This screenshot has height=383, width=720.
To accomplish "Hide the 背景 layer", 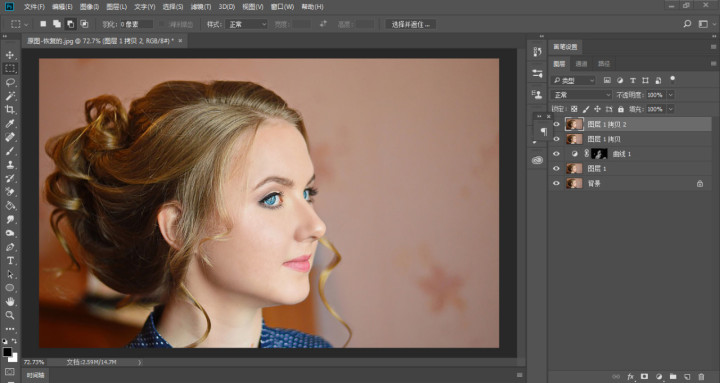I will (x=557, y=183).
